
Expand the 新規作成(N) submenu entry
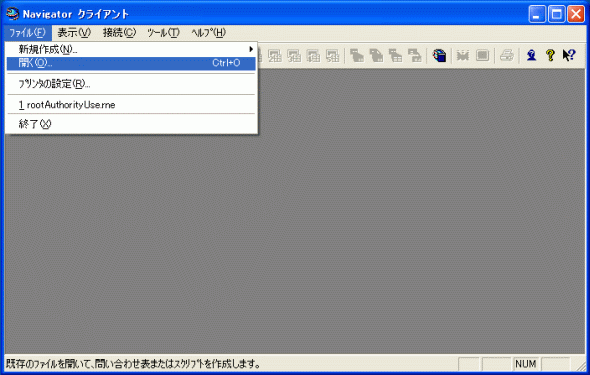point(131,49)
